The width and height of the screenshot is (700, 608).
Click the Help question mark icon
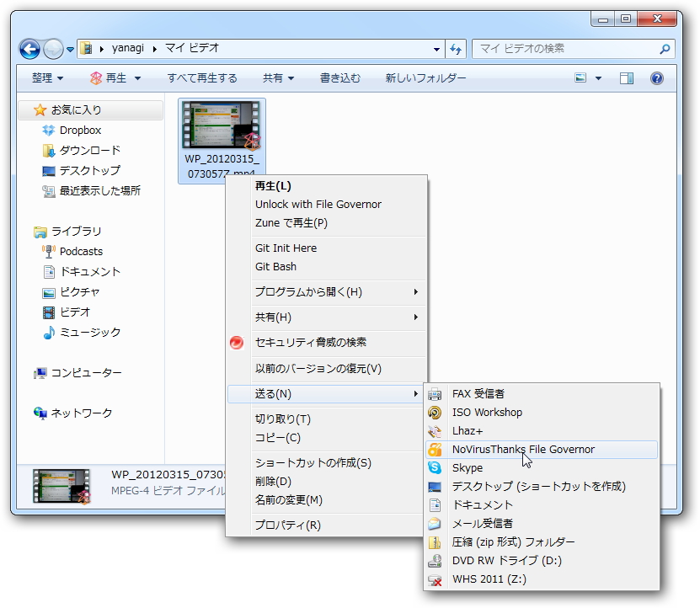point(656,78)
